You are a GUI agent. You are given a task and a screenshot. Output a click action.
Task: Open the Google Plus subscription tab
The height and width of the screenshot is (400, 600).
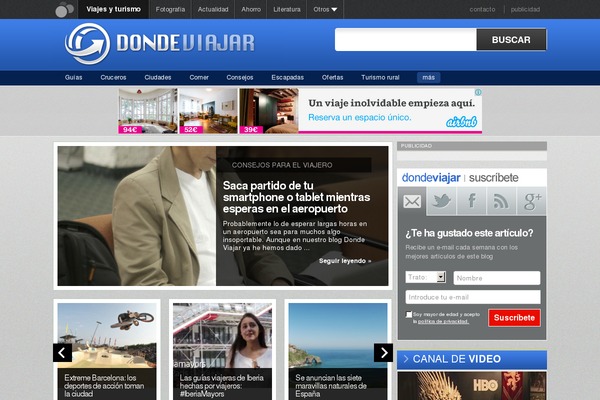click(x=532, y=201)
